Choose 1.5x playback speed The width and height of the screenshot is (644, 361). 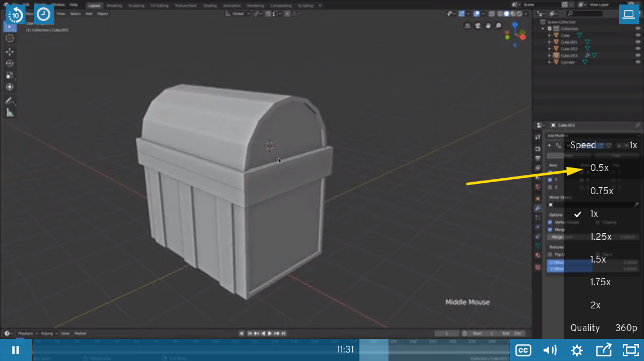pos(598,259)
